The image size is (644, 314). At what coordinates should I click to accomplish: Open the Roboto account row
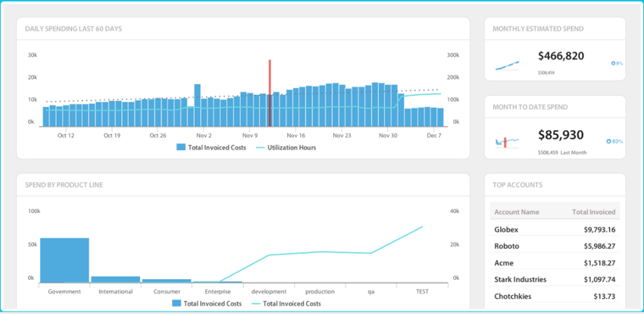coord(555,246)
